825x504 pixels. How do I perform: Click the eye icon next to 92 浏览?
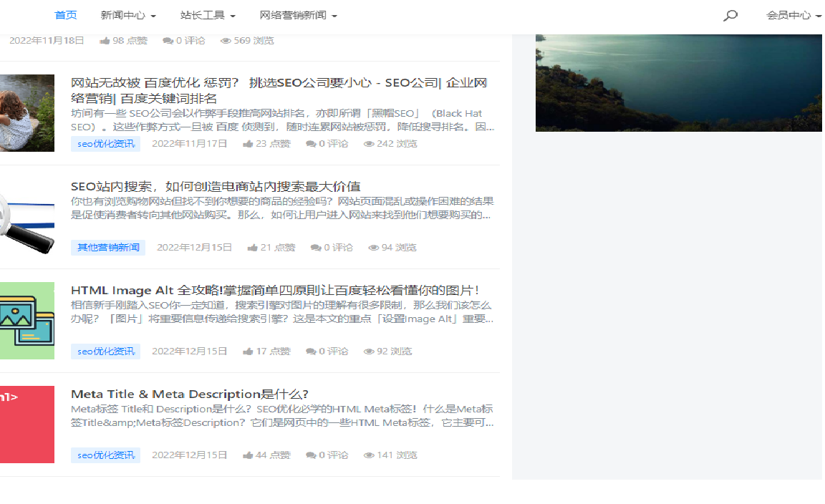pyautogui.click(x=369, y=351)
